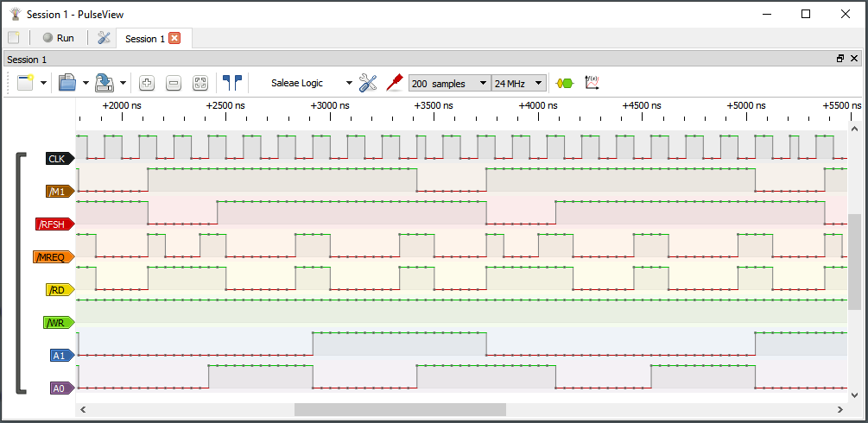
Task: Click the red probe channels icon
Action: 395,83
